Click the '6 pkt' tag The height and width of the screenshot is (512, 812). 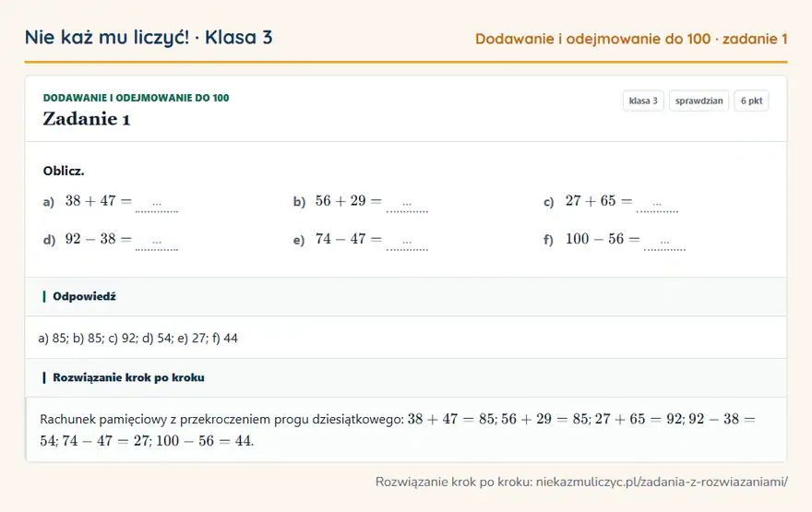click(x=751, y=101)
